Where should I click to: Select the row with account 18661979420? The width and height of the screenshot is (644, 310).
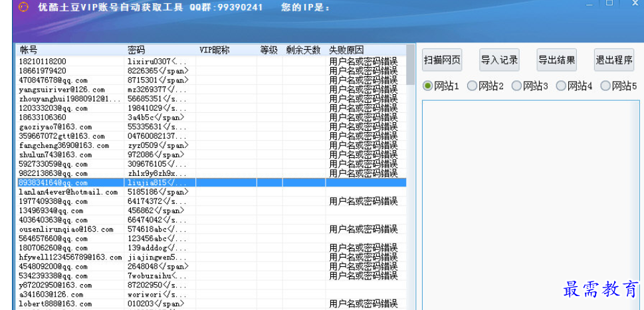211,71
